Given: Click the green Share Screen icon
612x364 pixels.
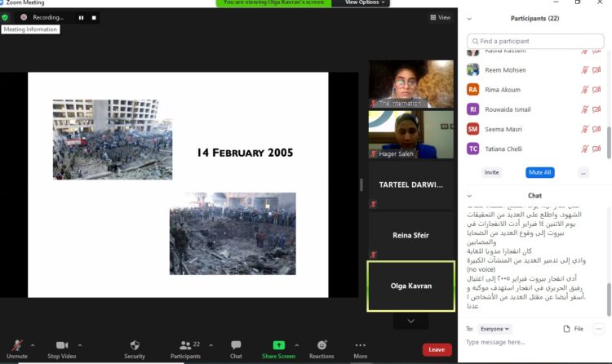Looking at the screenshot, I should point(278,345).
